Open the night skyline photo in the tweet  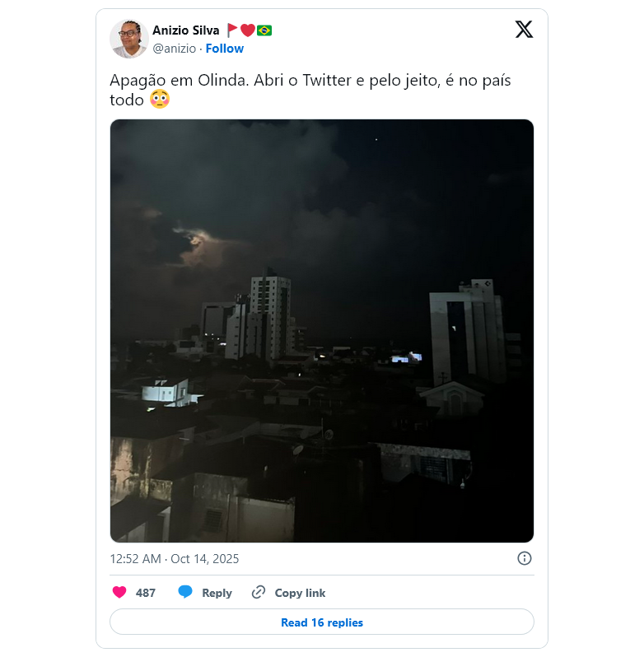click(322, 331)
